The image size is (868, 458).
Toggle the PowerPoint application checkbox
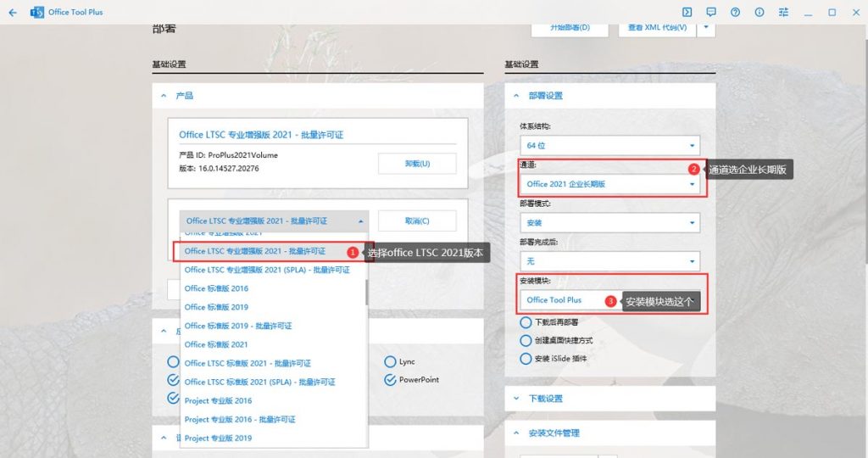coord(390,380)
